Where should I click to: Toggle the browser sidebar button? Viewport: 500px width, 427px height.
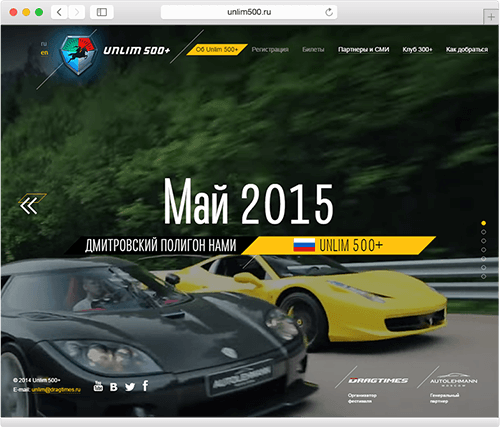[102, 12]
